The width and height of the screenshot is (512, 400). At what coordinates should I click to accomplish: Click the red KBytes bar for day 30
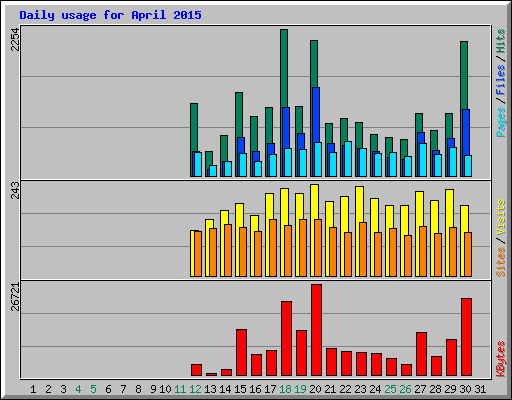466,337
